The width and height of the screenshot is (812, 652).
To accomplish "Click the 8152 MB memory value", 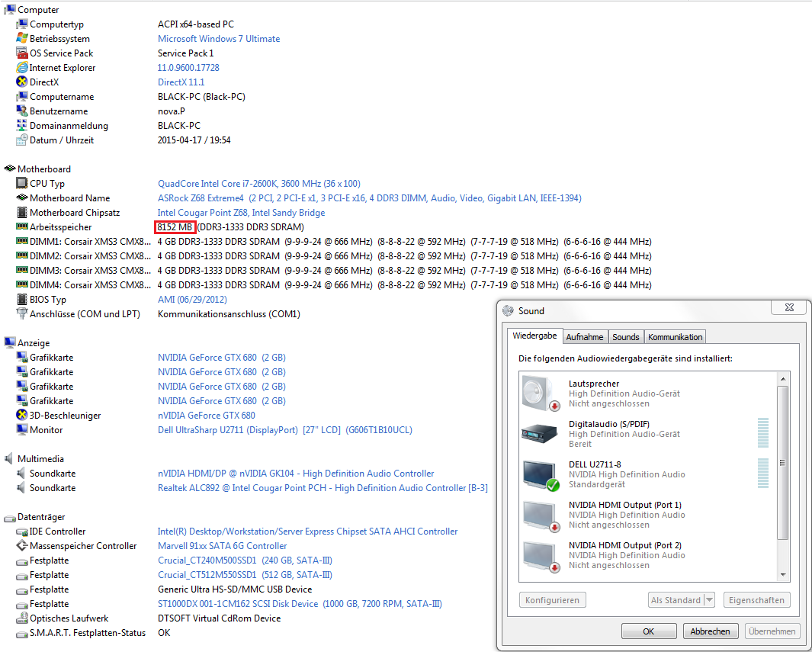I will (175, 226).
